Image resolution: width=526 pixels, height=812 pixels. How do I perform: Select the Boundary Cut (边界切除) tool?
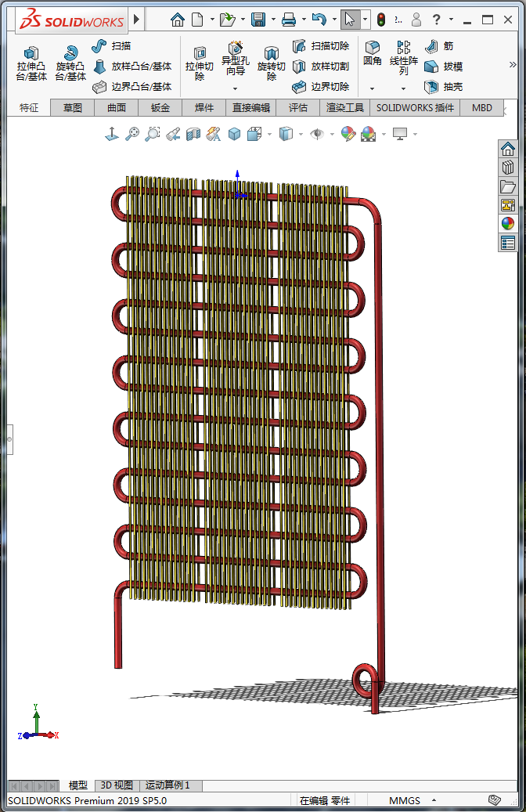[x=321, y=86]
